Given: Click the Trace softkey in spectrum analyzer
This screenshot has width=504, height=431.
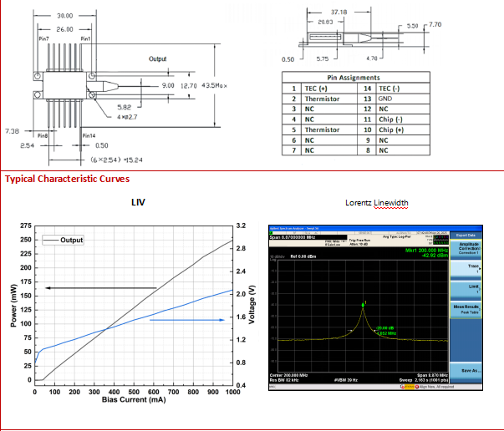Looking at the screenshot, I should [466, 269].
